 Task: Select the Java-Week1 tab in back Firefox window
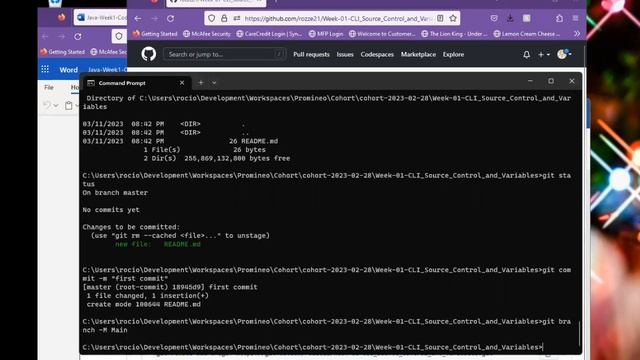(101, 18)
